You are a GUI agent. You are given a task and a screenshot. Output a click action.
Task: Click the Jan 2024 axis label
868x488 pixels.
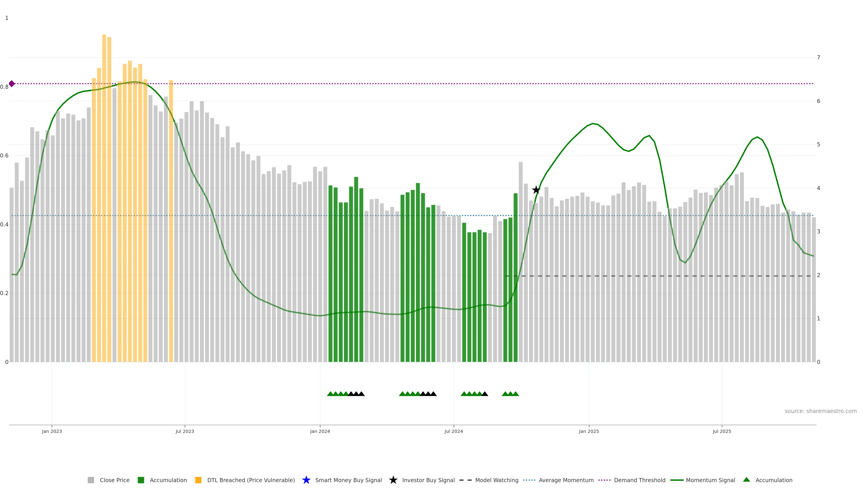tap(320, 431)
